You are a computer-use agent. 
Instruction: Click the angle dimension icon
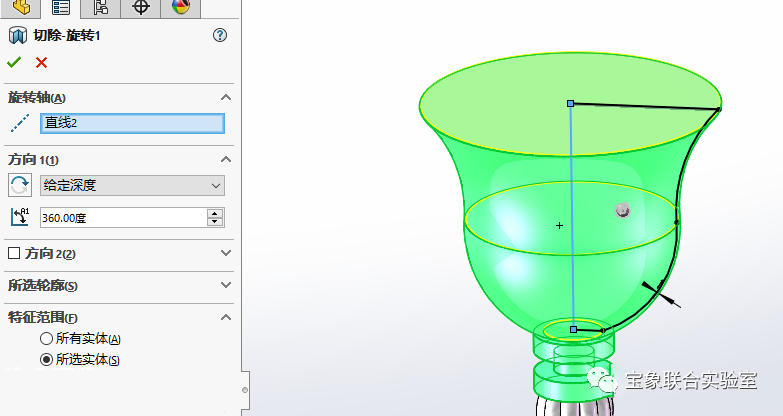click(20, 217)
